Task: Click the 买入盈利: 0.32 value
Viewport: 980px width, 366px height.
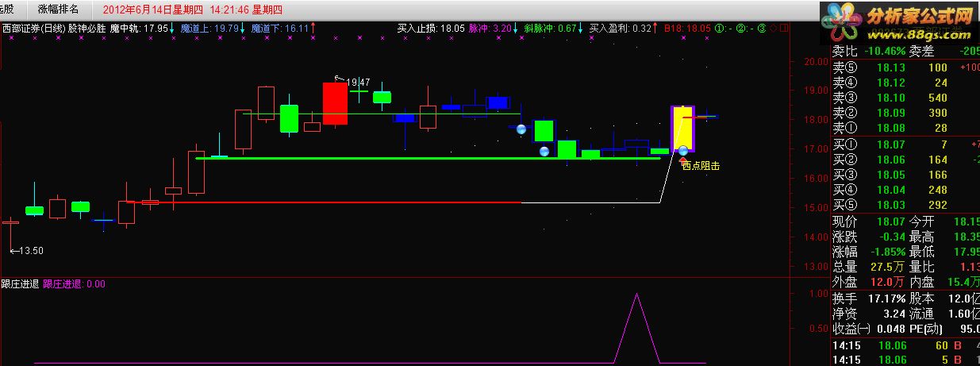Action: point(621,28)
